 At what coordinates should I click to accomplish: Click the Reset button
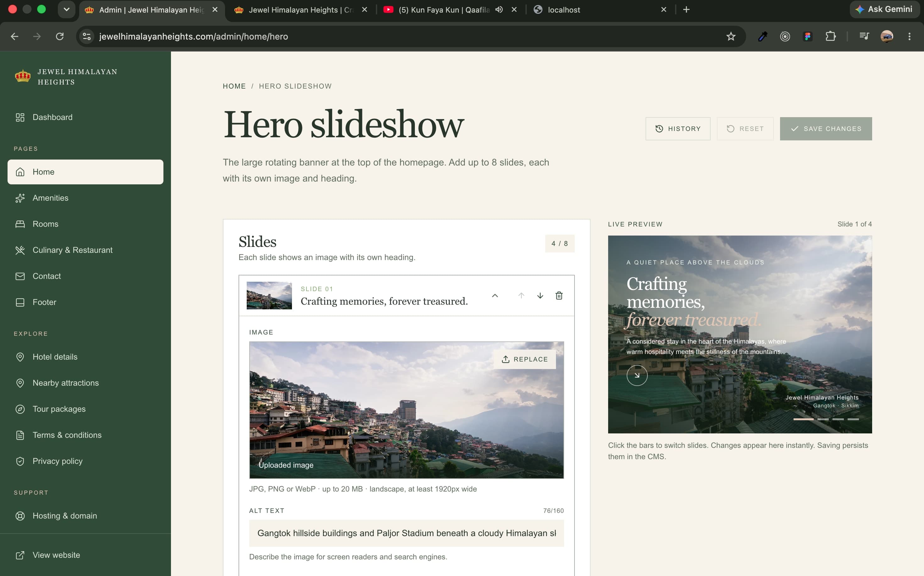tap(745, 129)
